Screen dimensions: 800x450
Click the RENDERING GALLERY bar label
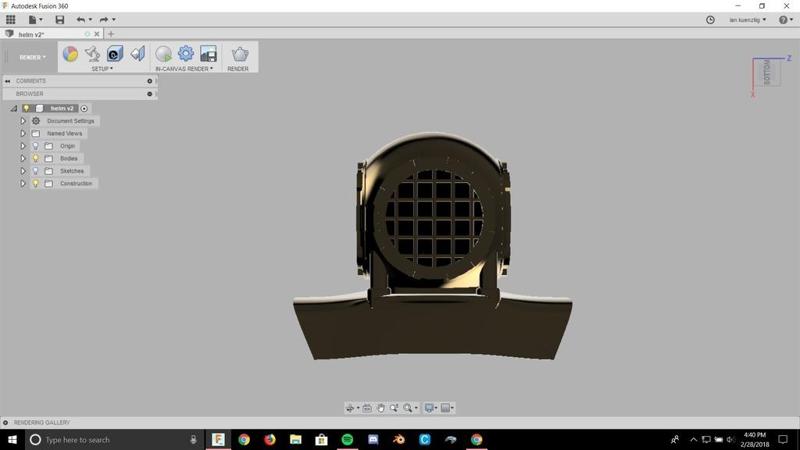coord(42,422)
